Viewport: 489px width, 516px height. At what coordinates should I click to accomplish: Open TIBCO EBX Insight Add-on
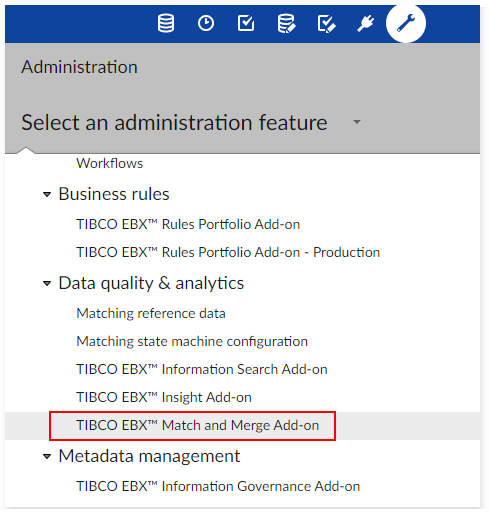coord(164,397)
